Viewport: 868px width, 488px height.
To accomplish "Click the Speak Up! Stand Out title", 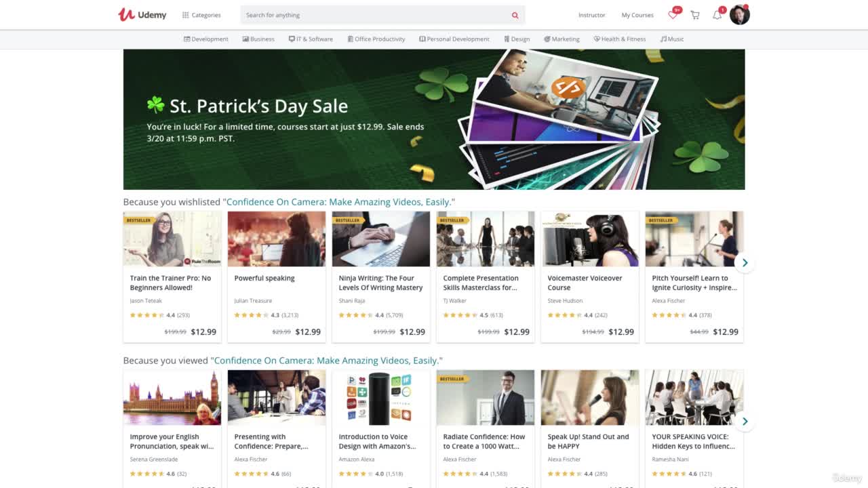I will point(588,441).
